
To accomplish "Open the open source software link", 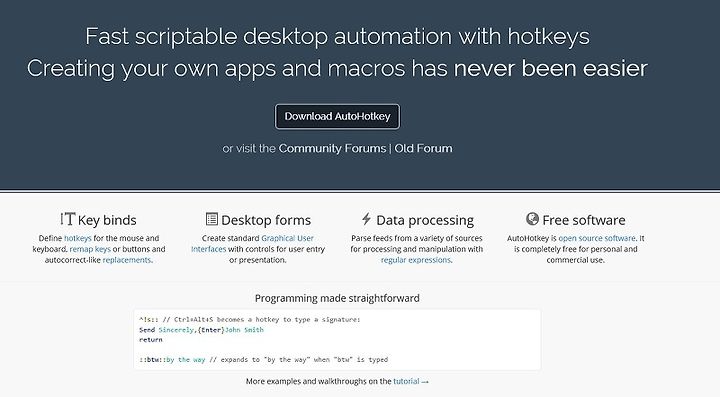I will [597, 238].
